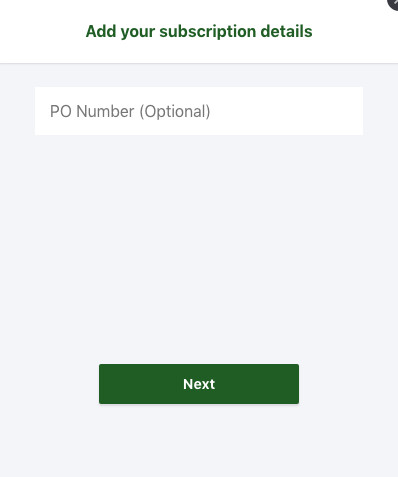Image resolution: width=398 pixels, height=477 pixels.
Task: Click the word 'subscription' in the title
Action: tap(208, 32)
